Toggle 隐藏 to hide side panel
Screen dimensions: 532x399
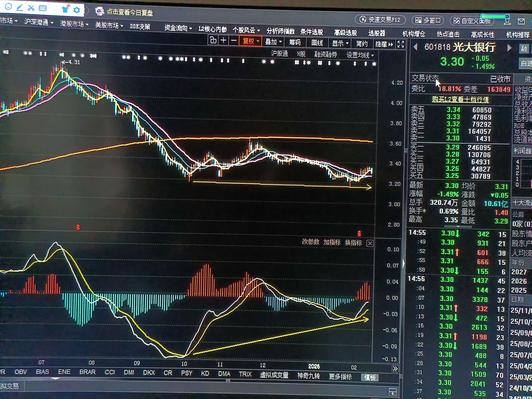click(x=384, y=44)
